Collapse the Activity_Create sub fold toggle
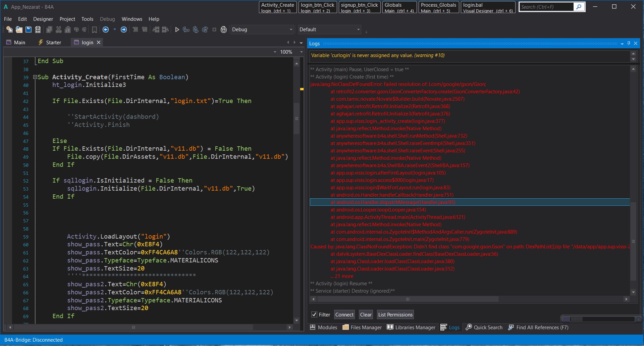Viewport: 644px width, 346px height. pyautogui.click(x=35, y=77)
